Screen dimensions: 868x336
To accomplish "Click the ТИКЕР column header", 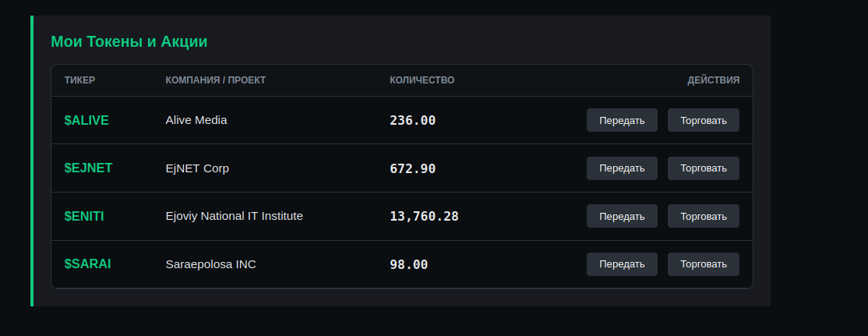I will coord(79,80).
